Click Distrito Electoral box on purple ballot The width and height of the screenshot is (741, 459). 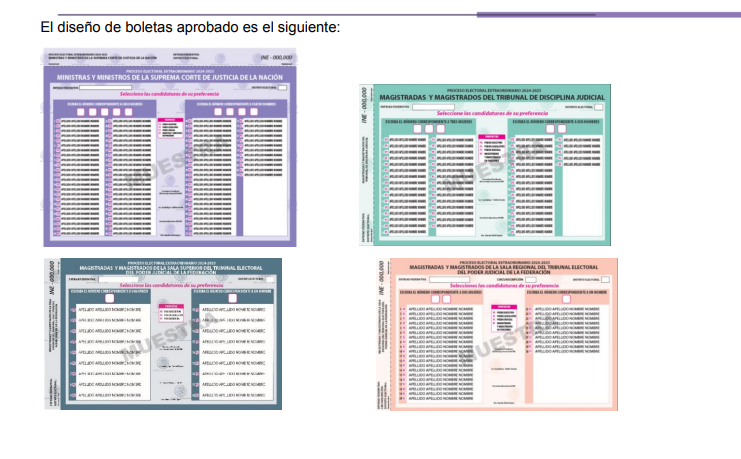point(281,88)
